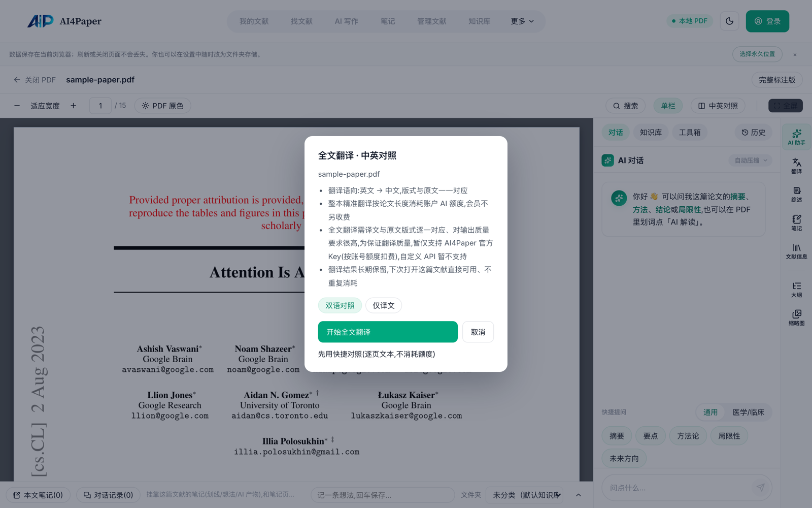Open the 搜索 search tool
Screen dimensions: 812x508
coord(625,106)
